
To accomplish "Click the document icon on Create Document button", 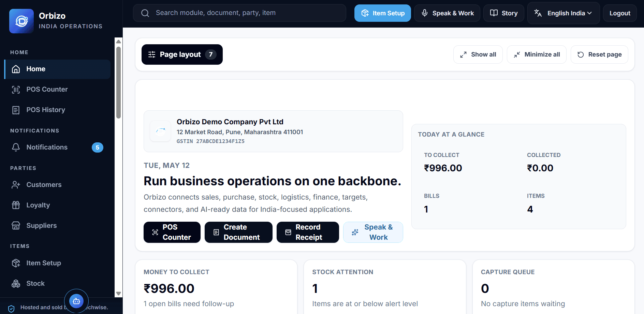I will [216, 232].
